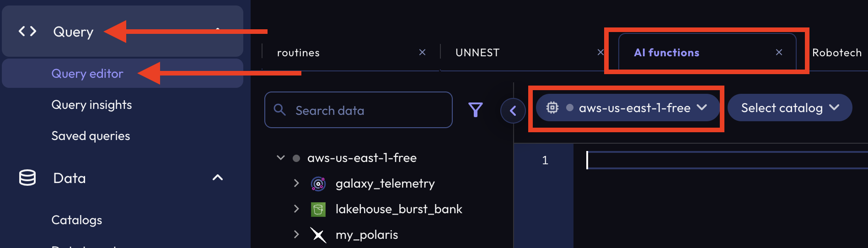The width and height of the screenshot is (868, 248).
Task: Open the Select catalog dropdown
Action: coord(789,108)
